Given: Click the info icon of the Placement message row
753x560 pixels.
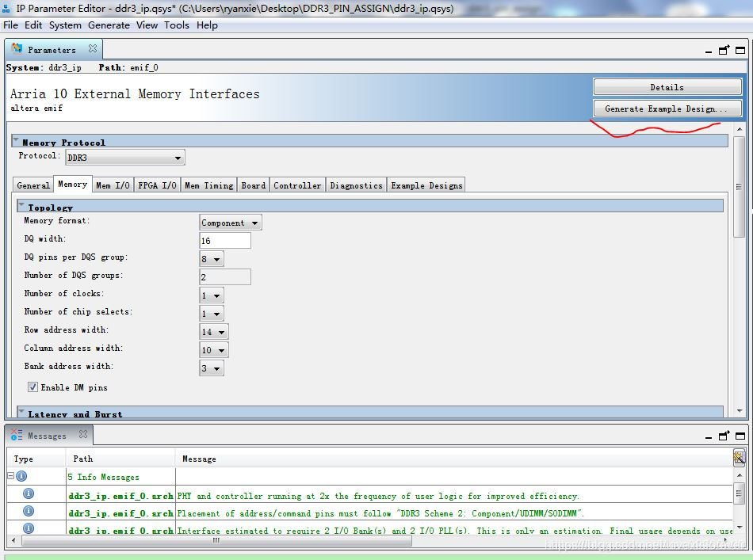Looking at the screenshot, I should 29,511.
